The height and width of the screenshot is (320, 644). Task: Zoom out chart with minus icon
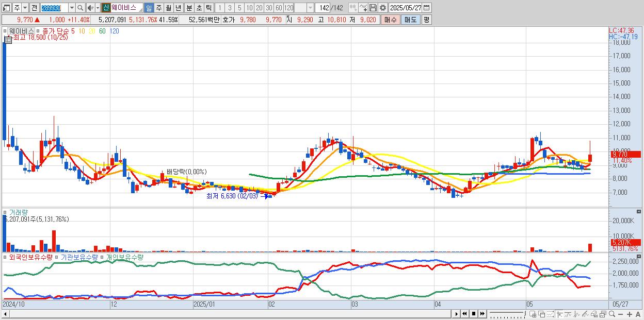click(x=621, y=314)
